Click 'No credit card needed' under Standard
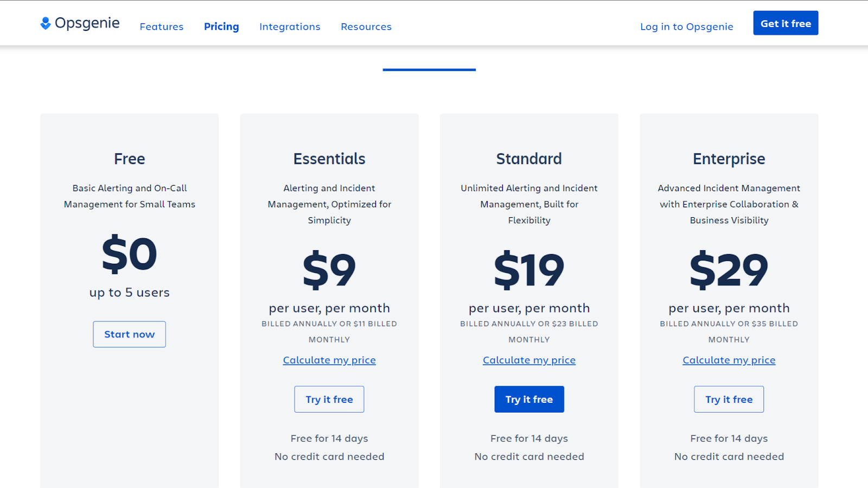This screenshot has height=488, width=868. (529, 457)
